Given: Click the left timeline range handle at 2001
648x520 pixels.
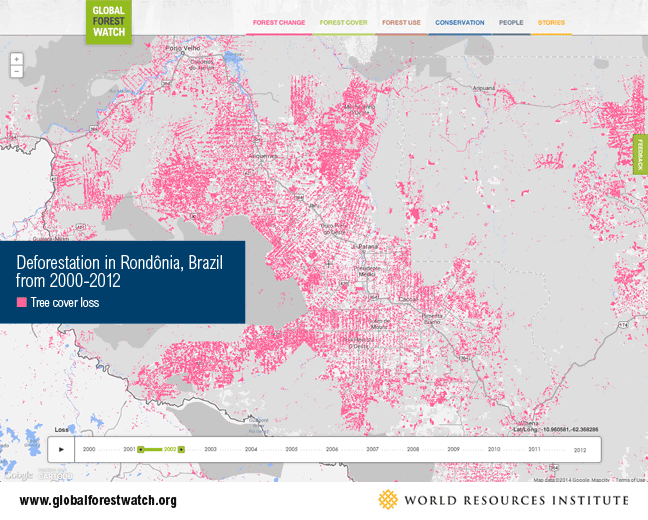Looking at the screenshot, I should 141,450.
